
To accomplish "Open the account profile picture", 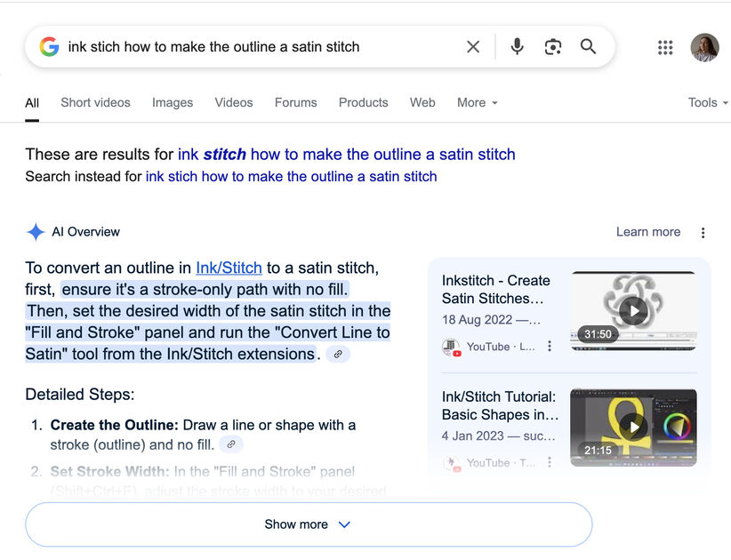I will tap(704, 47).
